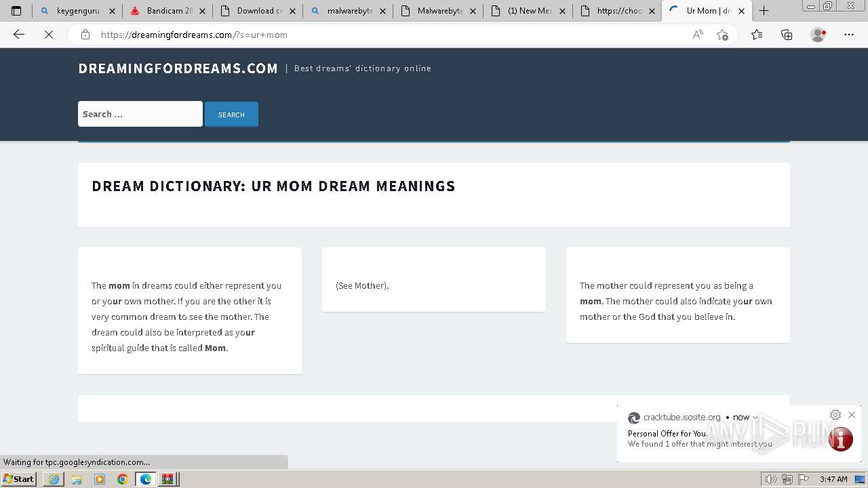Switch to the keygenguru tab
Viewport: 868px width, 488px height.
click(x=77, y=11)
